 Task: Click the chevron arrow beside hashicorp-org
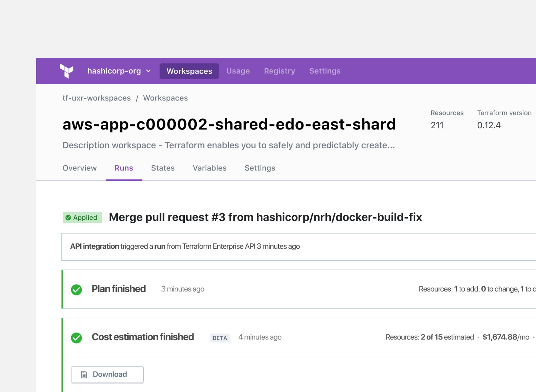148,71
